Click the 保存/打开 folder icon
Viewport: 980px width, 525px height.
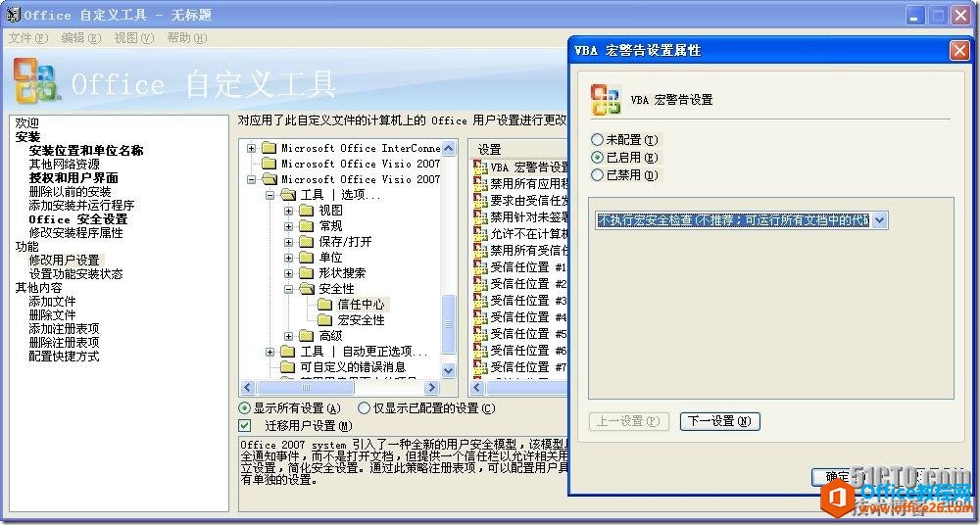point(306,242)
